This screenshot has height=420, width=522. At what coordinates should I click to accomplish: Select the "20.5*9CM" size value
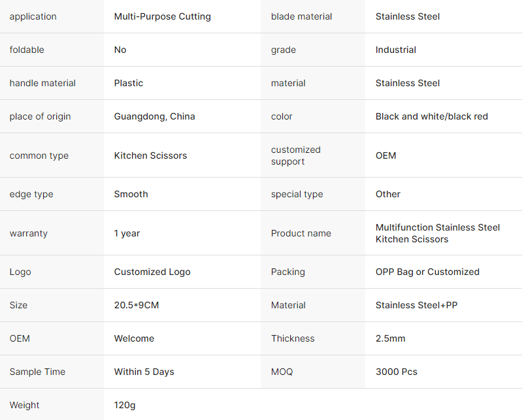coord(136,305)
